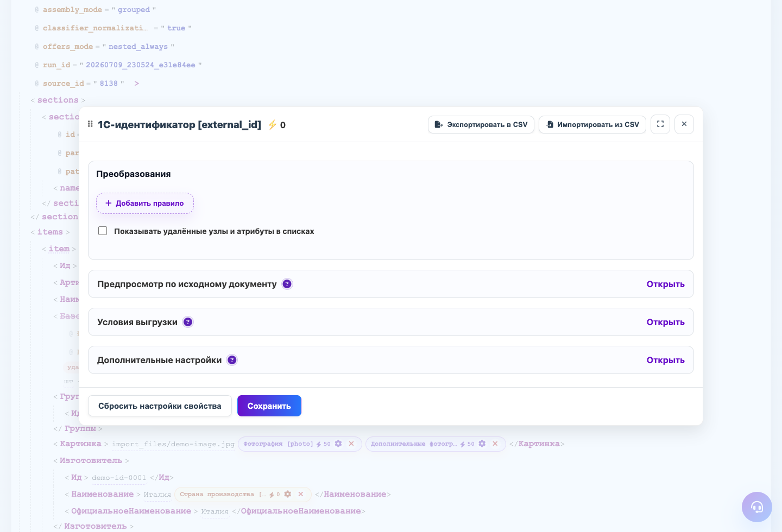Image resolution: width=782 pixels, height=532 pixels.
Task: Click lightning icon on Страна производства tag
Action: tap(272, 495)
